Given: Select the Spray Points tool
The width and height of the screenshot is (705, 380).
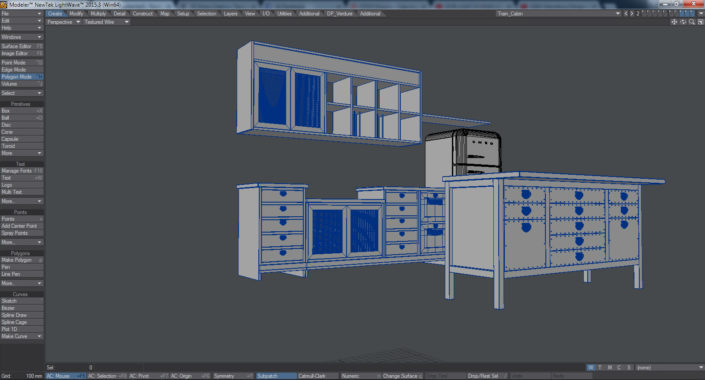Looking at the screenshot, I should point(22,233).
